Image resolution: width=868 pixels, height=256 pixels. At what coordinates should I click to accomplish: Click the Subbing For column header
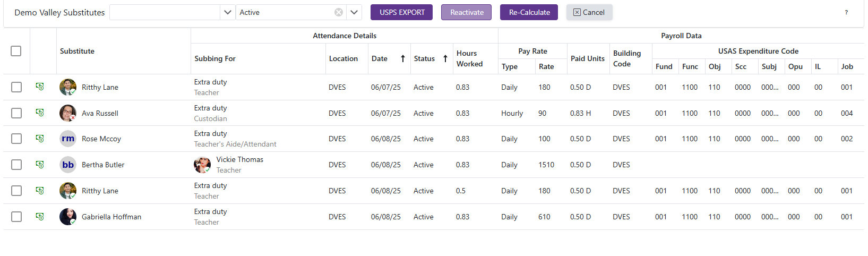point(215,59)
